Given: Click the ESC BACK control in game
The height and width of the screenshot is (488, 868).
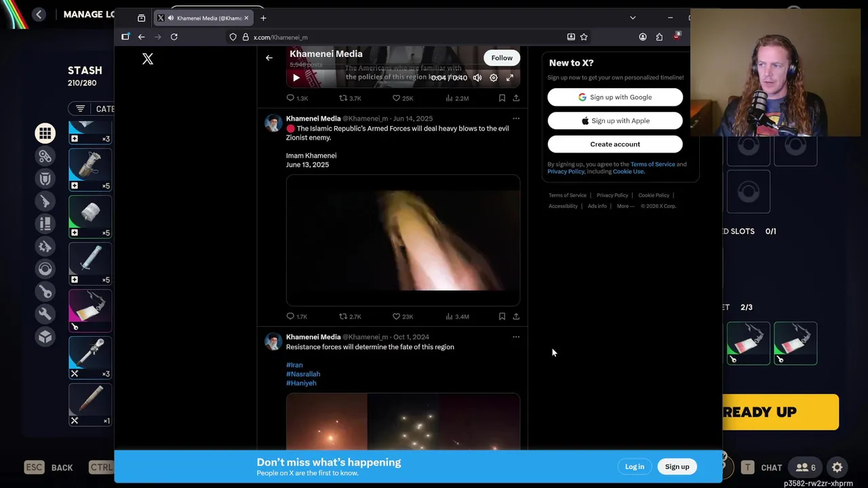Looking at the screenshot, I should point(49,467).
